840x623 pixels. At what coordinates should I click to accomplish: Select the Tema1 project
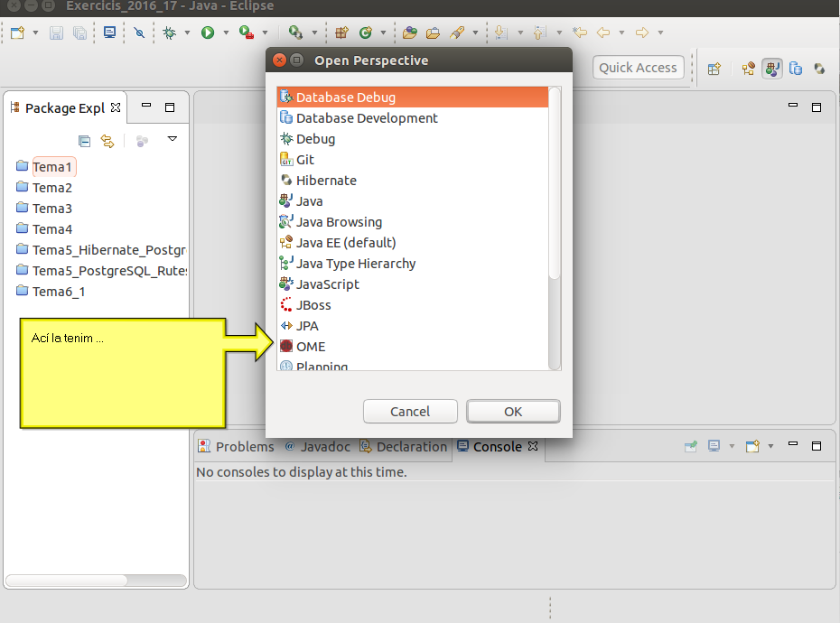(x=52, y=167)
